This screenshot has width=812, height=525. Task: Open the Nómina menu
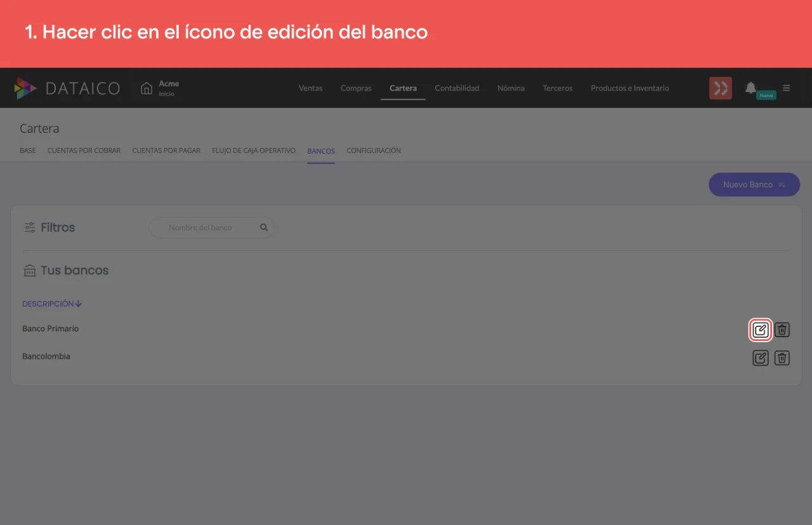pyautogui.click(x=511, y=88)
